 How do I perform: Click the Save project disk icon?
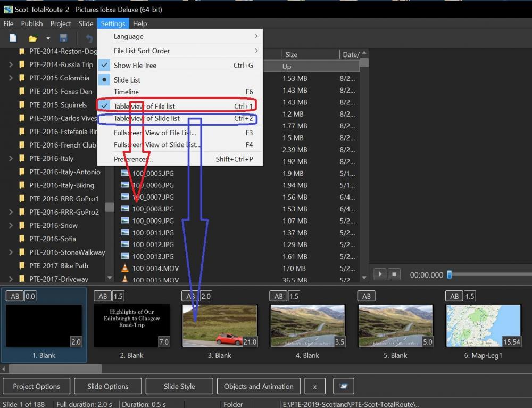(x=63, y=38)
